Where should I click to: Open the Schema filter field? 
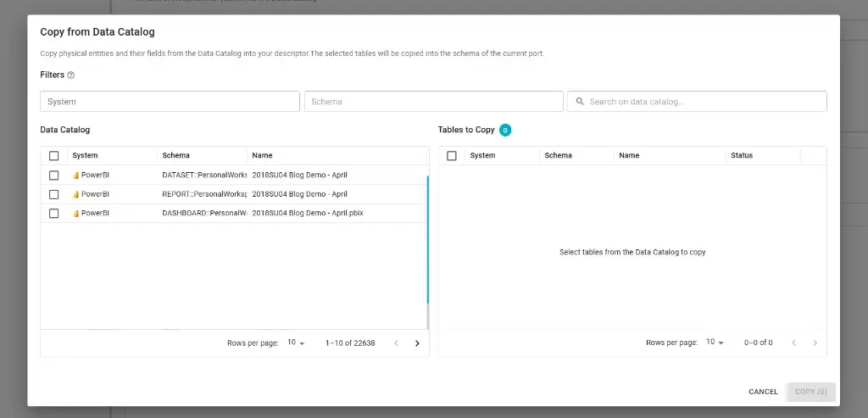pyautogui.click(x=434, y=101)
